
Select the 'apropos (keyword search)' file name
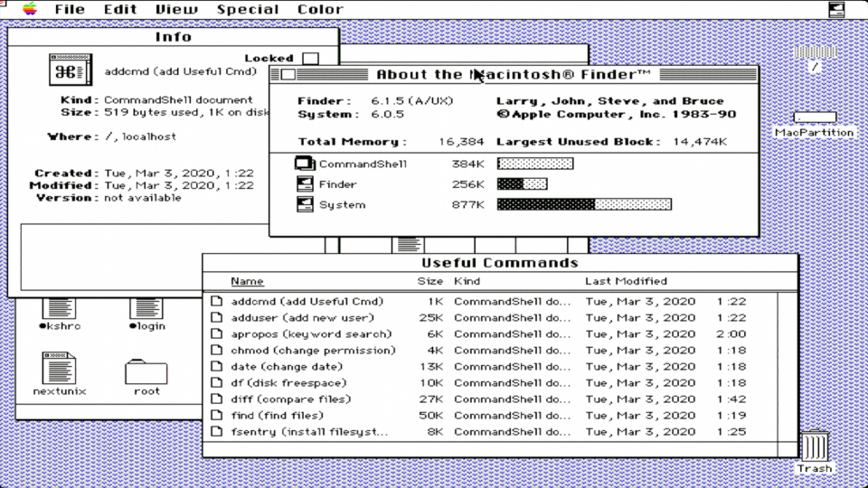tap(311, 333)
